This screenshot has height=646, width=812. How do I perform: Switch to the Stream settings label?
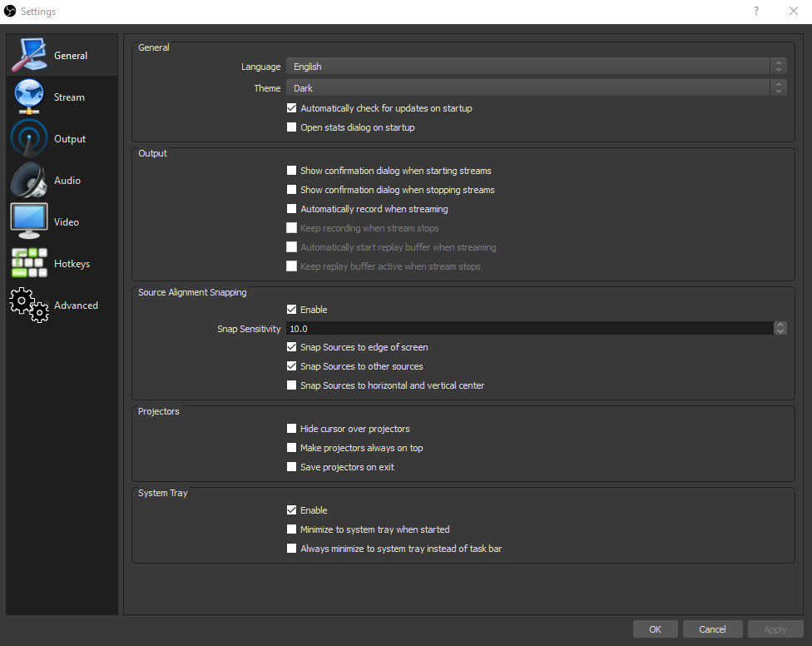pyautogui.click(x=69, y=97)
